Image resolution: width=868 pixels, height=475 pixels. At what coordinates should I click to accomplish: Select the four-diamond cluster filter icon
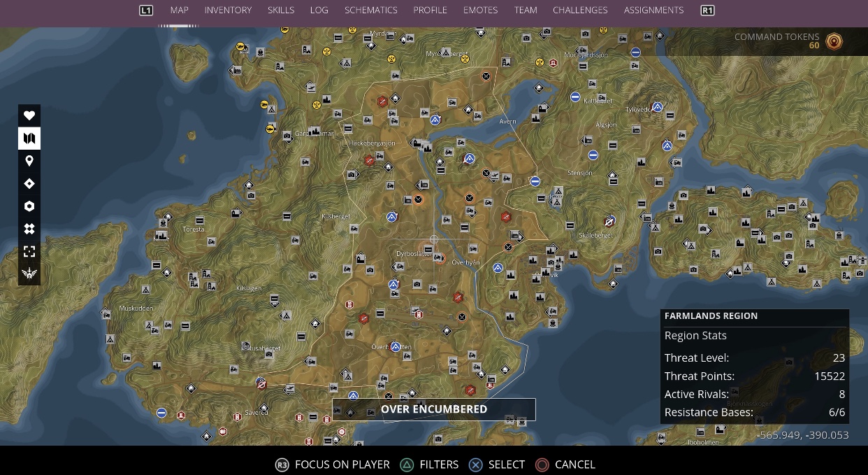pos(29,229)
